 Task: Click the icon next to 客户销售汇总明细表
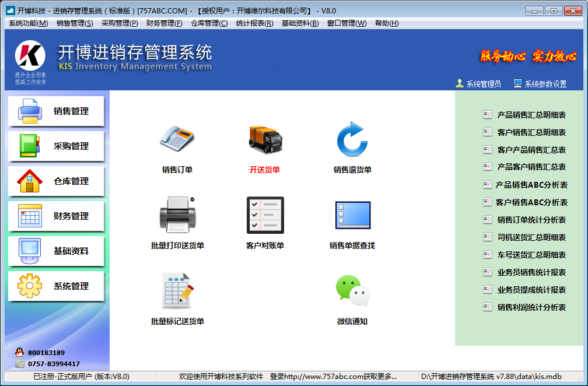488,132
